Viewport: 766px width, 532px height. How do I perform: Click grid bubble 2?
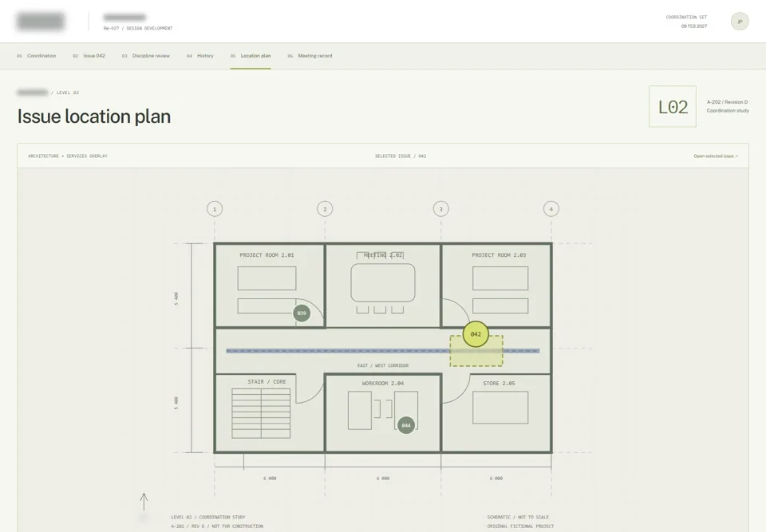tap(325, 209)
